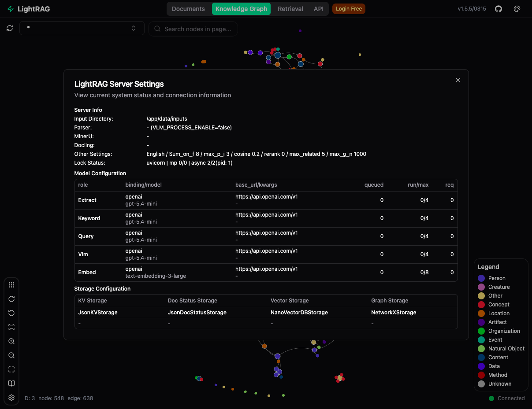The height and width of the screenshot is (409, 532).
Task: Close the LightRAG Server Settings dialog
Action: point(458,80)
